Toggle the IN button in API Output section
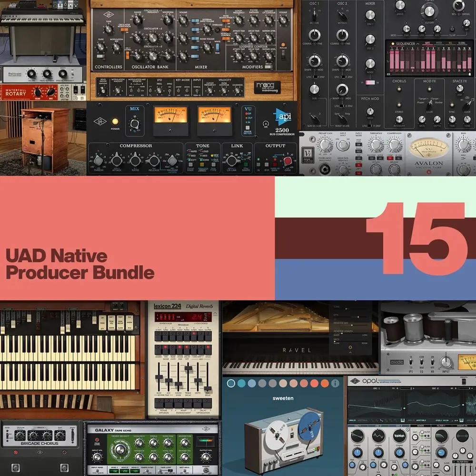Image resolution: width=476 pixels, height=476 pixels. pos(258,165)
